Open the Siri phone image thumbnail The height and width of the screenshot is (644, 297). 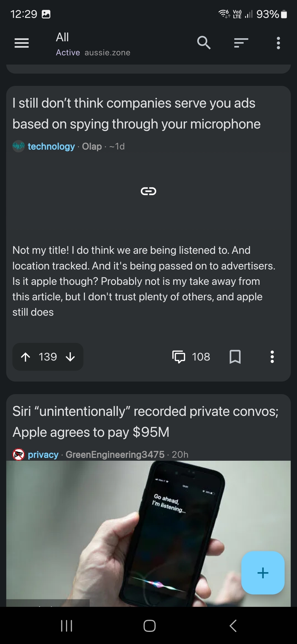point(148,534)
